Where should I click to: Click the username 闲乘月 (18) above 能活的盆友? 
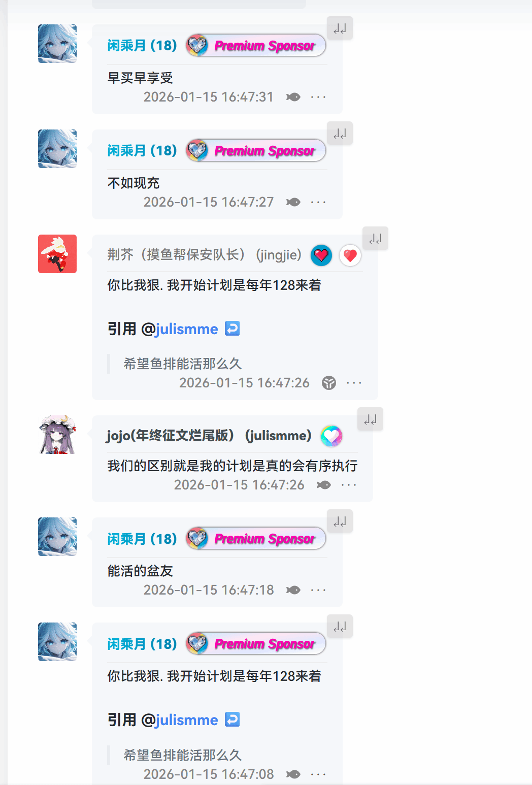[142, 539]
